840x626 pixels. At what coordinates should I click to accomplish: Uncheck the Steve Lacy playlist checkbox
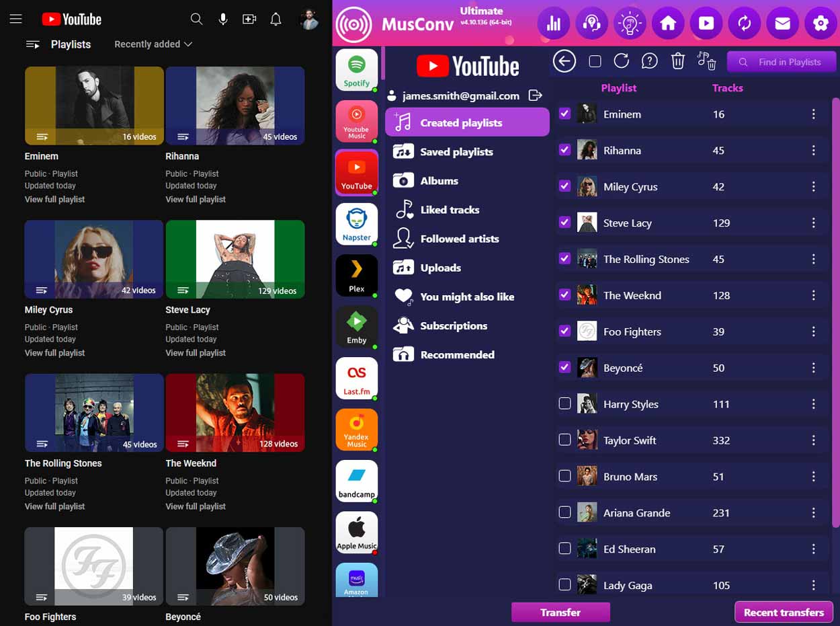point(564,223)
